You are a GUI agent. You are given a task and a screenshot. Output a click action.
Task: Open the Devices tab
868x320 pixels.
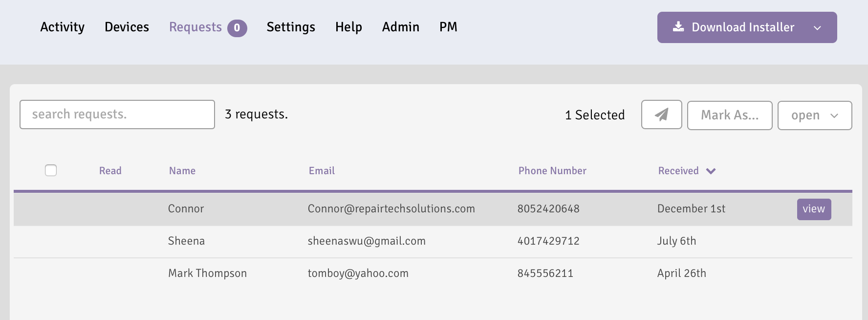[127, 27]
